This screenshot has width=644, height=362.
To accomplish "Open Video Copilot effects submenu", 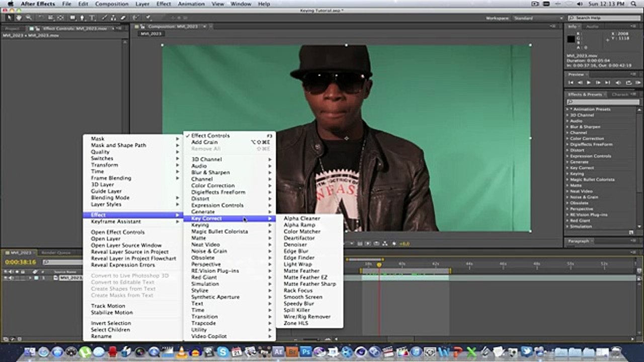I will point(229,336).
